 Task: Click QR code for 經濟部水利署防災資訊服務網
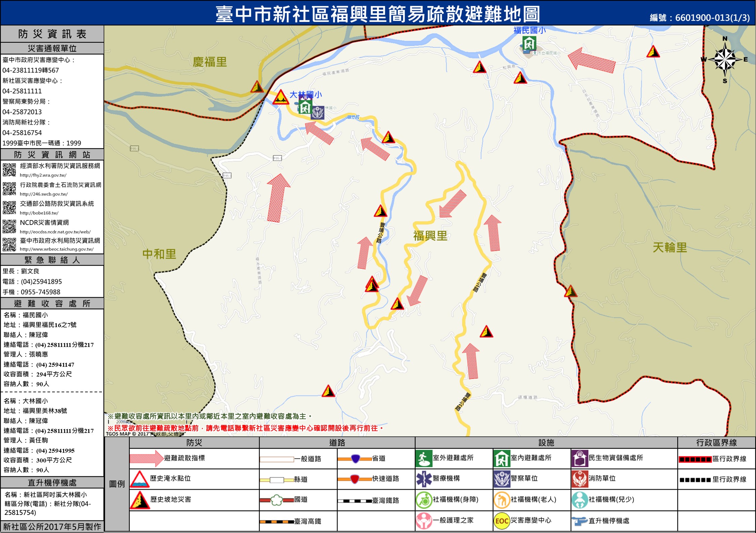point(9,170)
